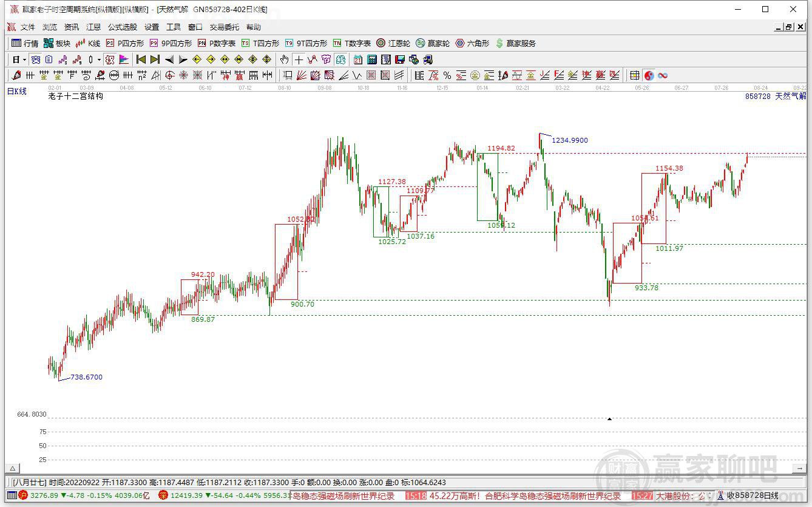Open the 公式选股 menu
This screenshot has height=507, width=812.
tap(123, 27)
